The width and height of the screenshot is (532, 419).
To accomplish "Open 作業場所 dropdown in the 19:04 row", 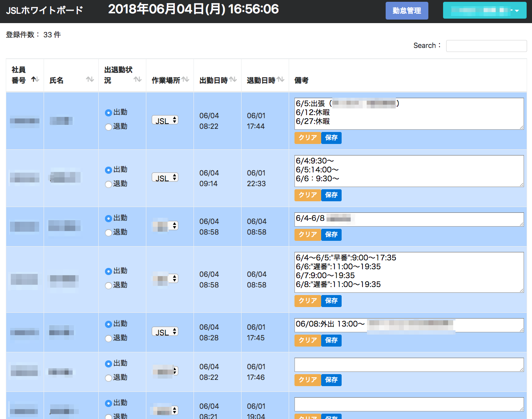I will 165,410.
